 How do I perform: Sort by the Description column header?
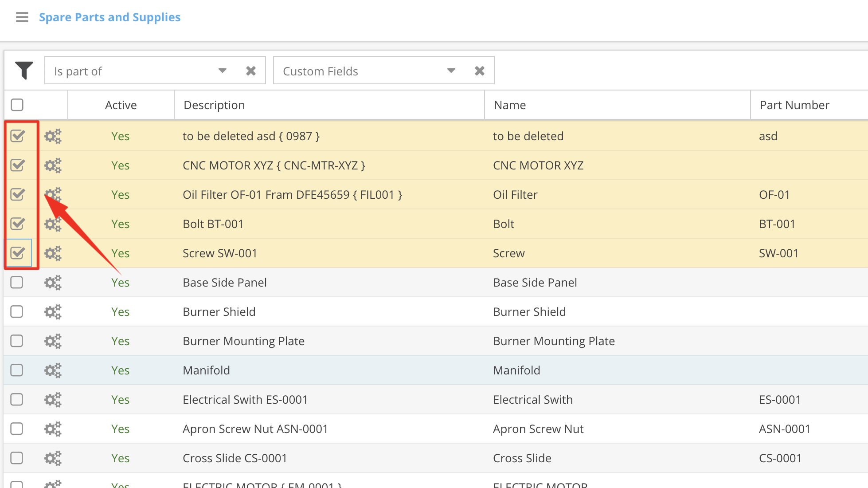[x=214, y=105]
